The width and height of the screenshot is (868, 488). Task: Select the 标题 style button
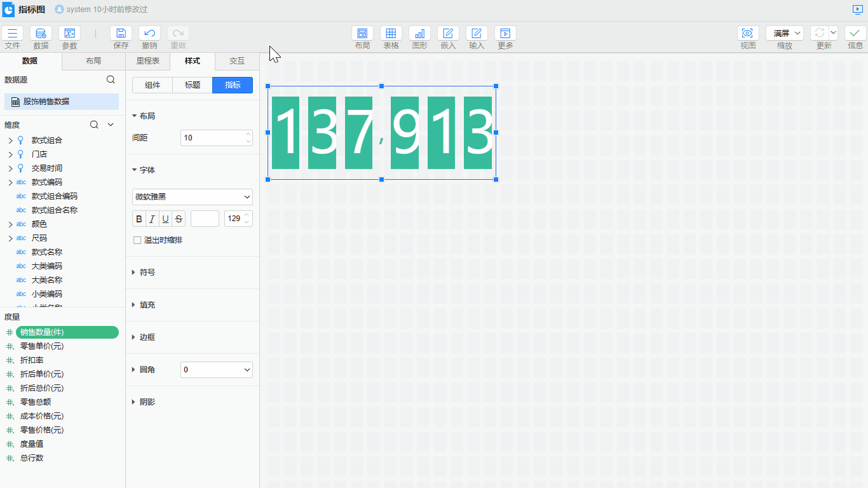(x=193, y=85)
